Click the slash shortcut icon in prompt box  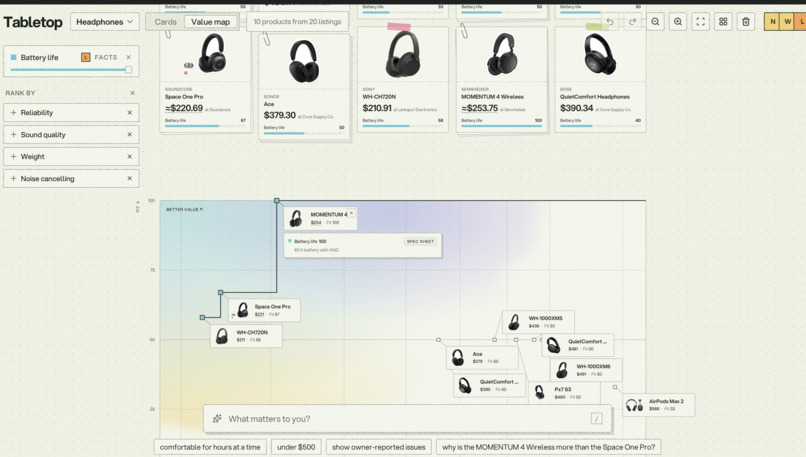[596, 418]
